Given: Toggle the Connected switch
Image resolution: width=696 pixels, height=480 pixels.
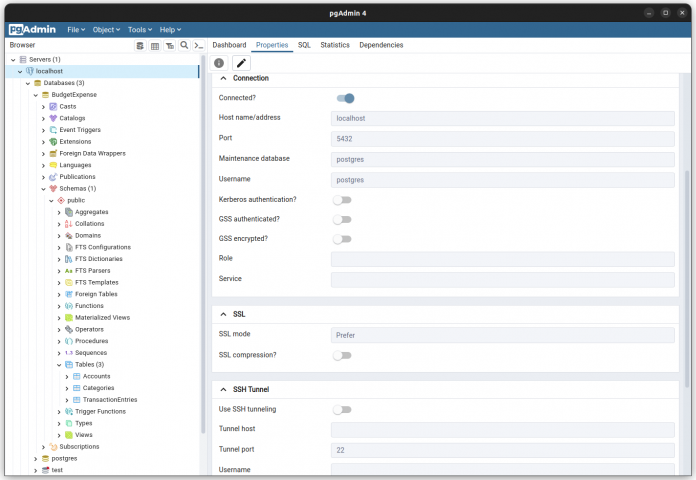Looking at the screenshot, I should [345, 98].
